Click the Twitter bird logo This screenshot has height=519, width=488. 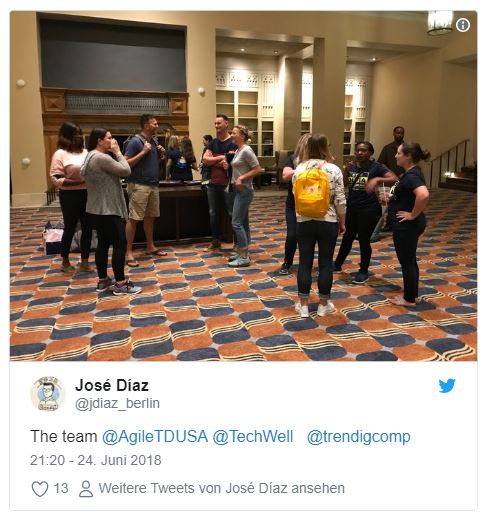coord(447,386)
